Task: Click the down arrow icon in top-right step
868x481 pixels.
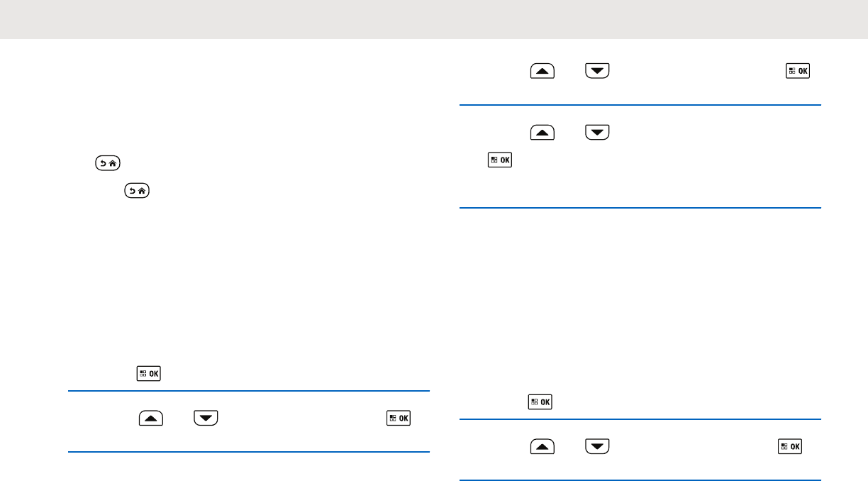Action: coord(597,71)
